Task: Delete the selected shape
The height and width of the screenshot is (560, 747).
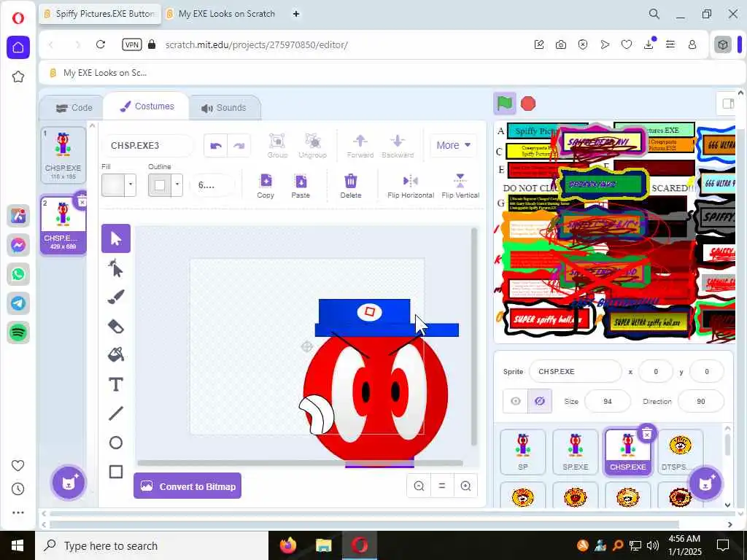Action: [351, 186]
